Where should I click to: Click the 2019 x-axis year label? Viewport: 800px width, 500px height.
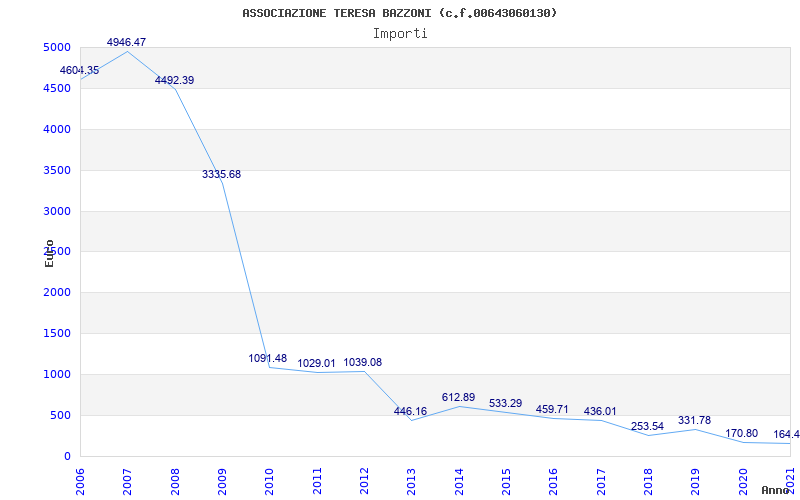point(695,481)
